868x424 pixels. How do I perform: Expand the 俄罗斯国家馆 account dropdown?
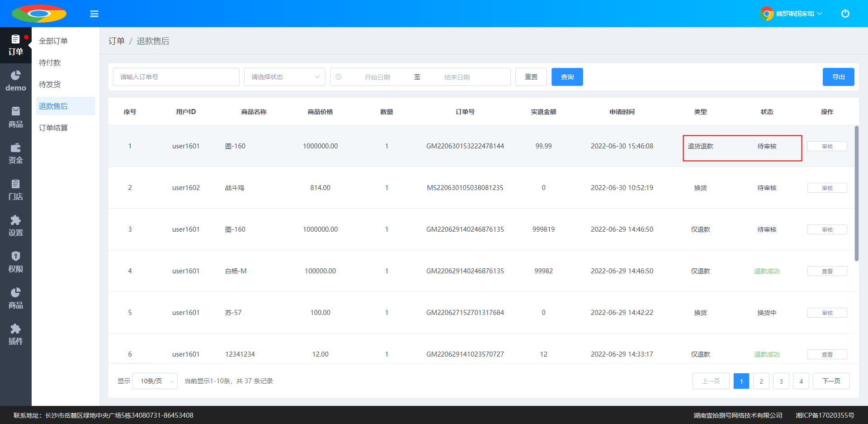(799, 14)
